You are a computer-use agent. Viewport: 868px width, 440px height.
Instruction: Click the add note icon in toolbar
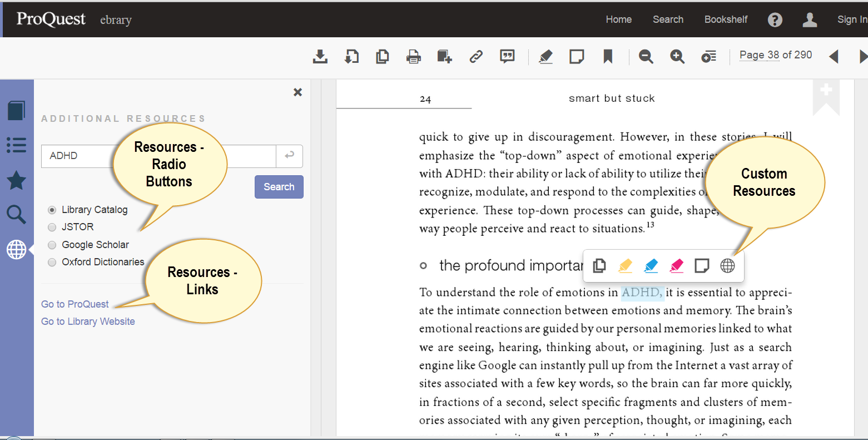pyautogui.click(x=577, y=56)
